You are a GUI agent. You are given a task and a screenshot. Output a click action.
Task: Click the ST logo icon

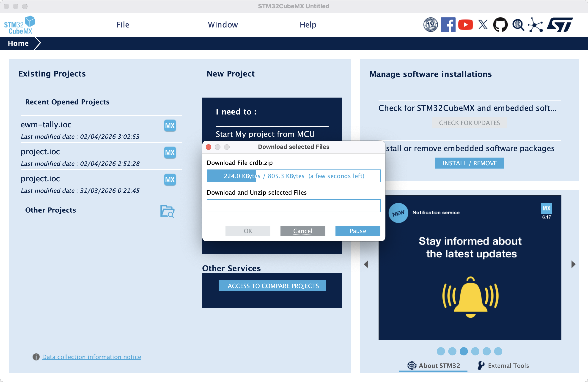(560, 25)
